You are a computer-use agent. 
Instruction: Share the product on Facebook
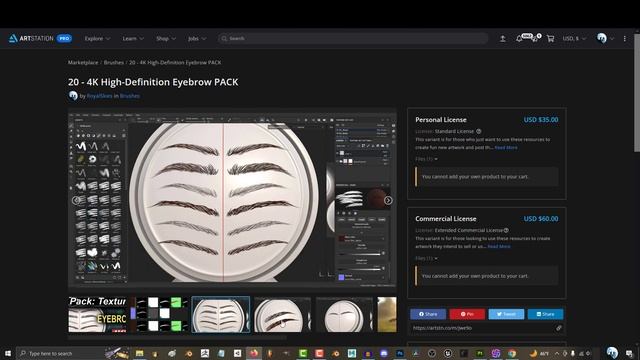coord(428,314)
